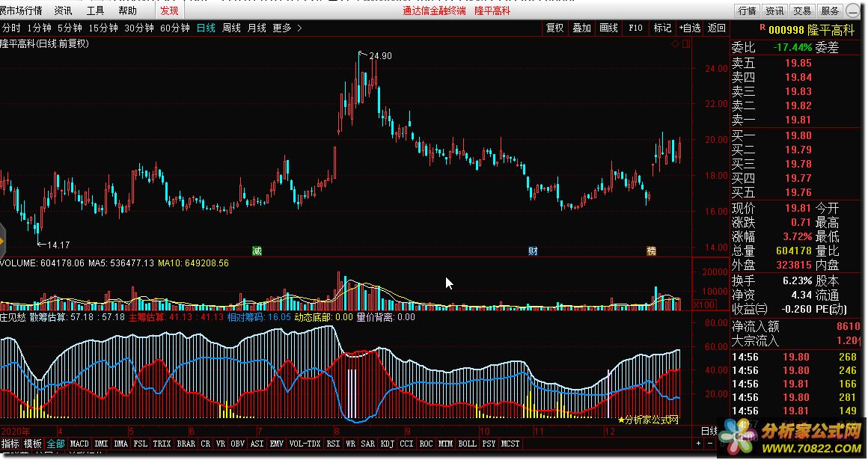Enable the BRAR indicator
The height and width of the screenshot is (460, 868).
click(x=186, y=444)
